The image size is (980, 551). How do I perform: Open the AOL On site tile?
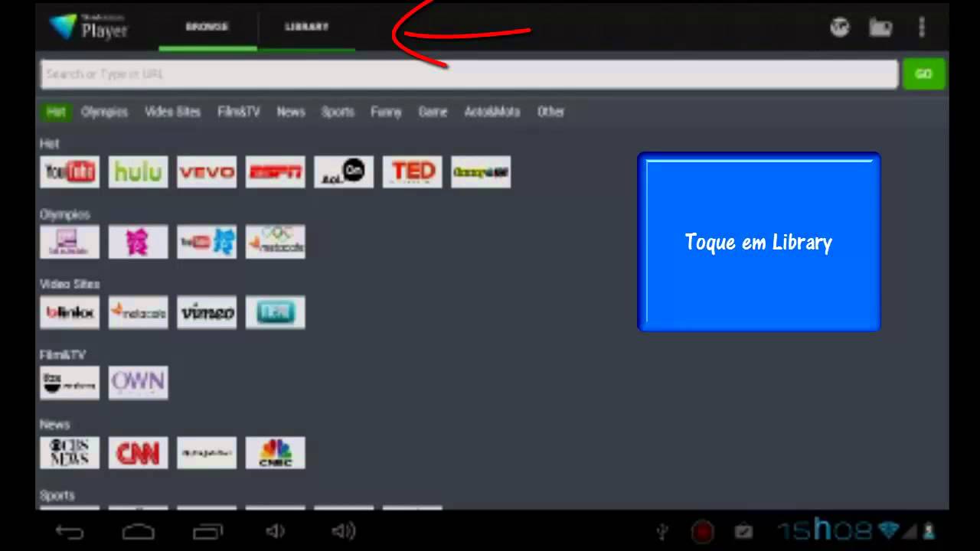click(344, 172)
